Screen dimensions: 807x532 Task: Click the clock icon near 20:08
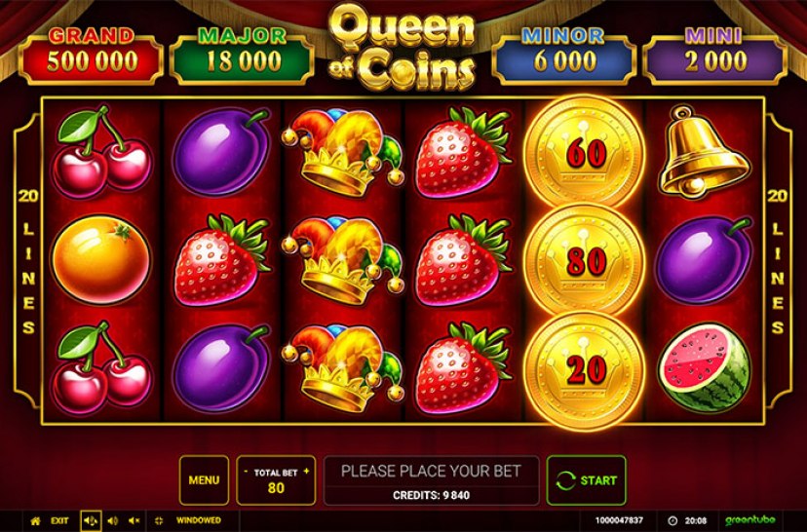[672, 520]
